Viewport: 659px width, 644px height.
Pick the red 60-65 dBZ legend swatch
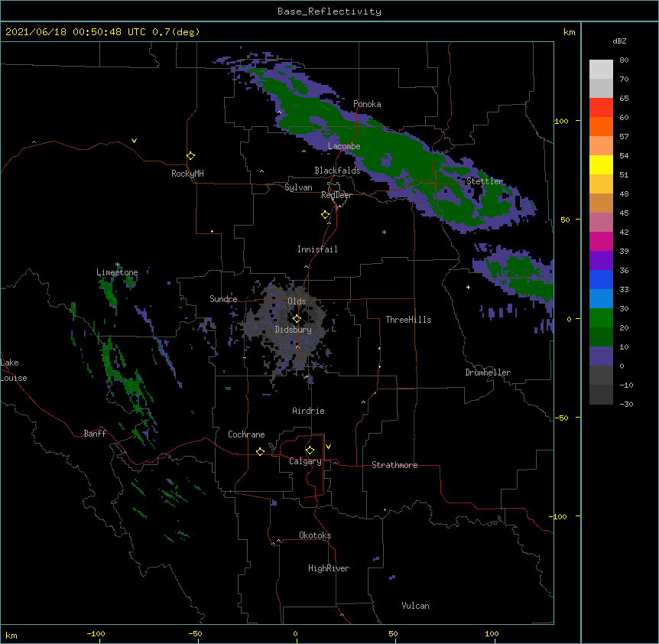(x=601, y=107)
